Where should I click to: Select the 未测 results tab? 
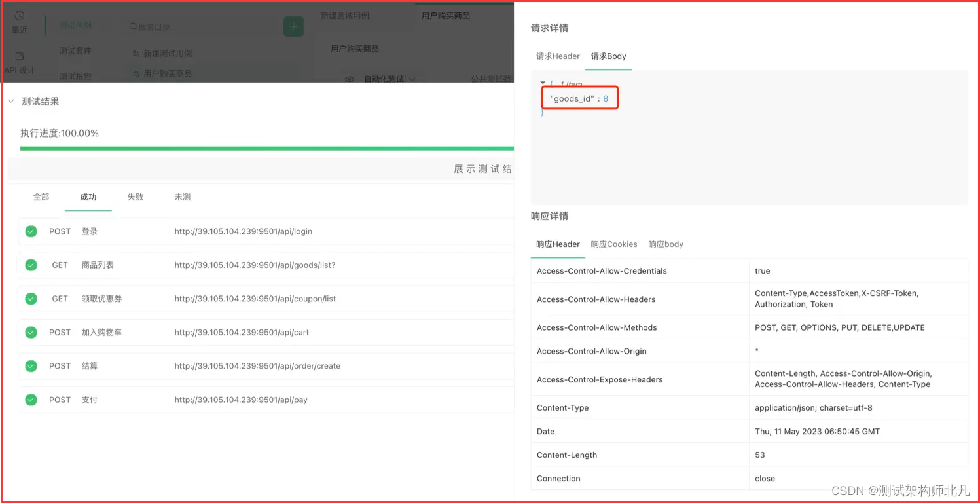(183, 197)
